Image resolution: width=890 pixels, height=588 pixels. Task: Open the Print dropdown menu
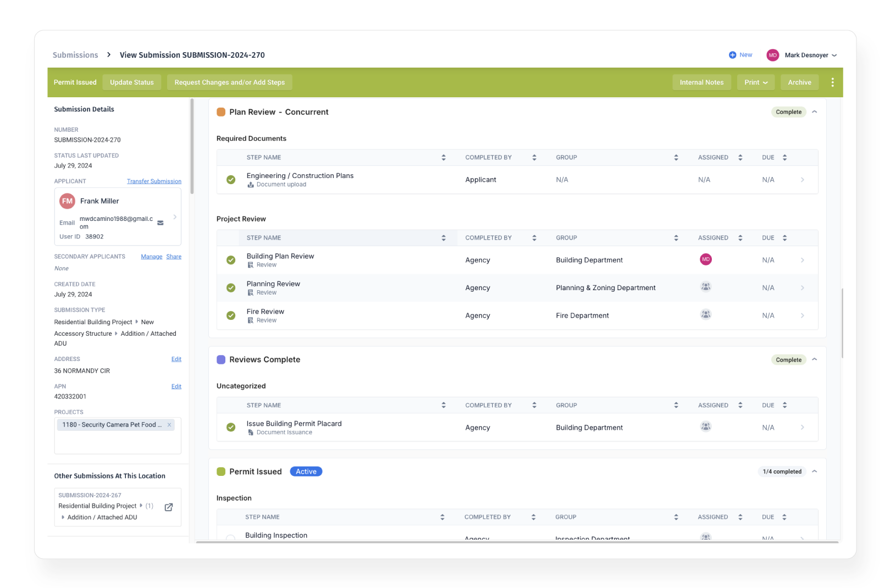(x=755, y=82)
